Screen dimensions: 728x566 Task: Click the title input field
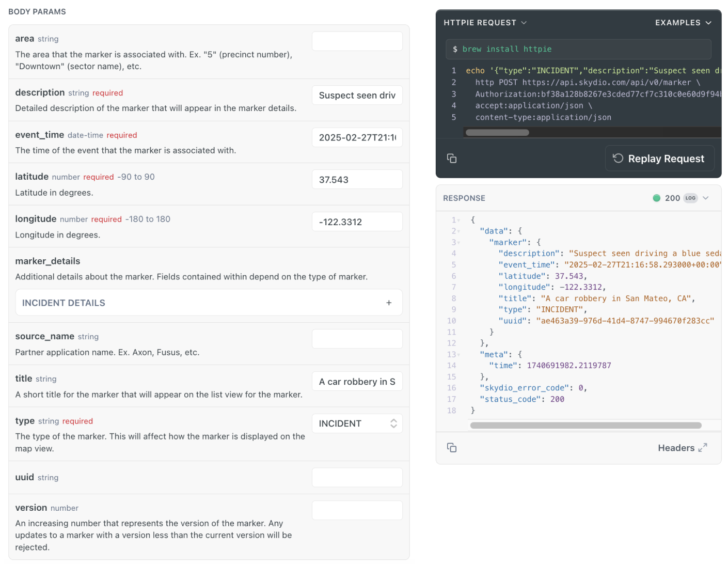click(x=357, y=382)
